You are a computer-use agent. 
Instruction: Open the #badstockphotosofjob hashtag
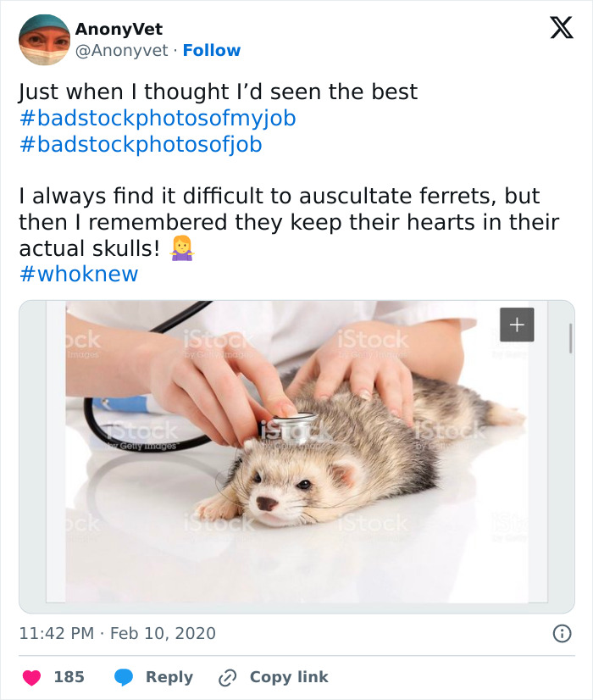coord(141,144)
